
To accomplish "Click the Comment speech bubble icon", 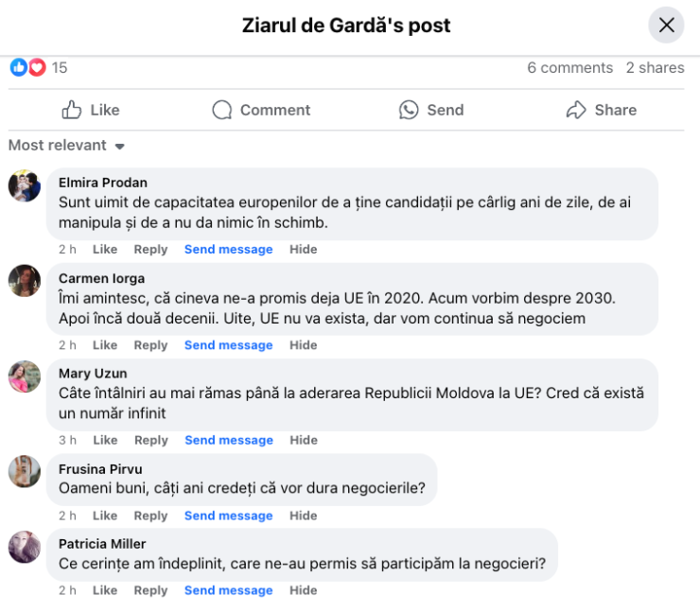I will click(x=222, y=110).
